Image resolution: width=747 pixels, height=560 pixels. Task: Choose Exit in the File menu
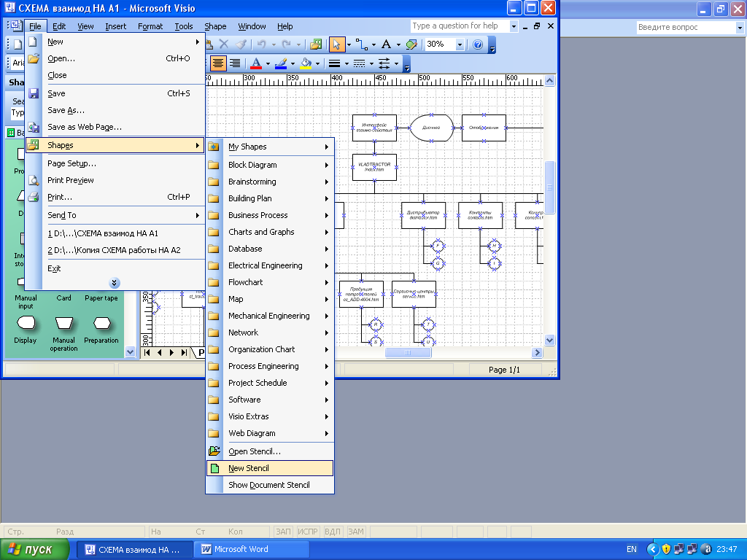tap(115, 268)
